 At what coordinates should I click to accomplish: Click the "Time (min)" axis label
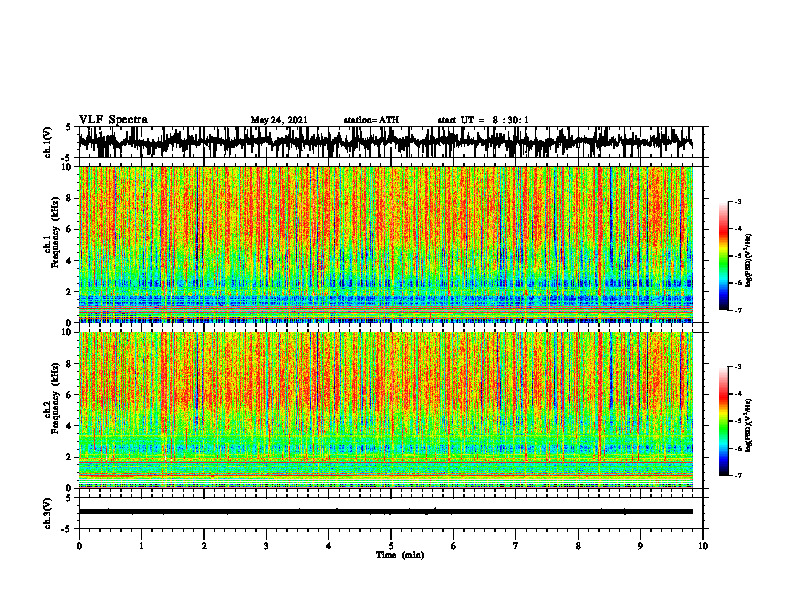[400, 555]
